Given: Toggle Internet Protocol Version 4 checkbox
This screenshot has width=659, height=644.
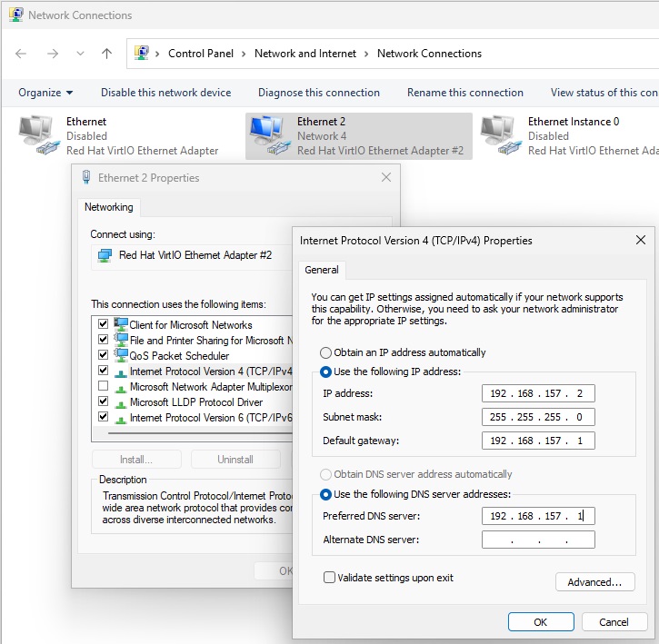Looking at the screenshot, I should (x=103, y=371).
